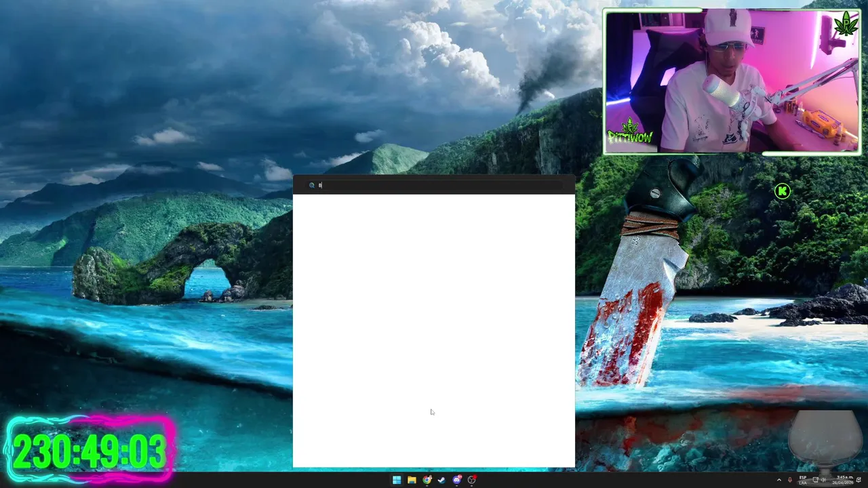Show hidden system tray icons

click(x=779, y=480)
